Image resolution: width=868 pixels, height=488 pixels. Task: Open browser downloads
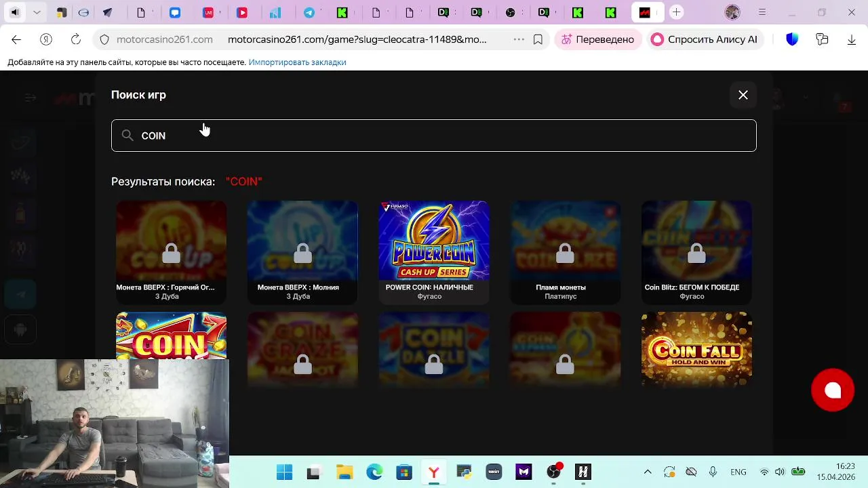[x=852, y=39]
